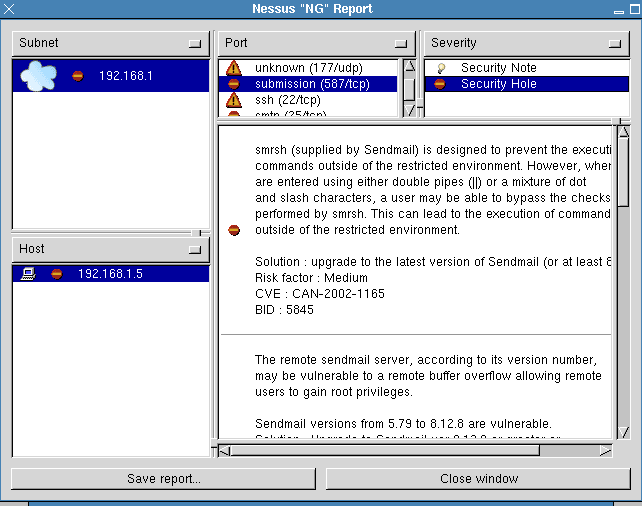The image size is (642, 506).
Task: Click the red icon next to Security Hole
Action: pyautogui.click(x=440, y=84)
